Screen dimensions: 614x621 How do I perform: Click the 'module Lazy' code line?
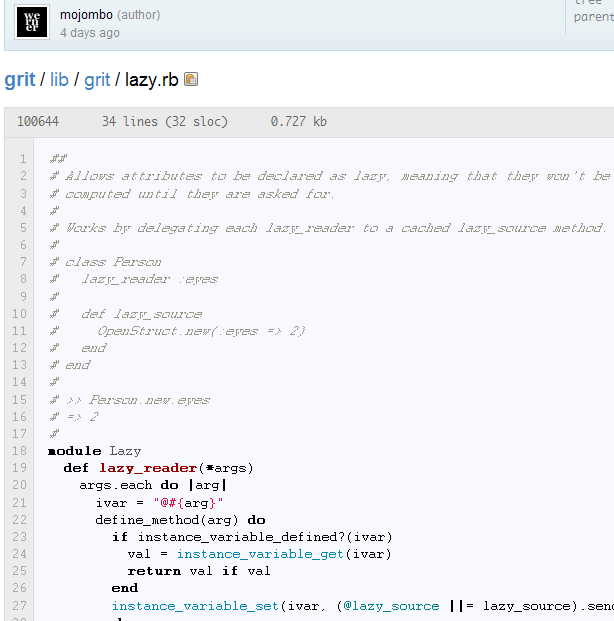pos(94,451)
